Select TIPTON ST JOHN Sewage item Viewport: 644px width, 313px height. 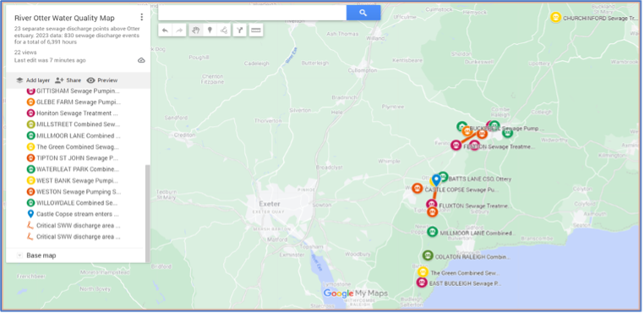point(73,158)
